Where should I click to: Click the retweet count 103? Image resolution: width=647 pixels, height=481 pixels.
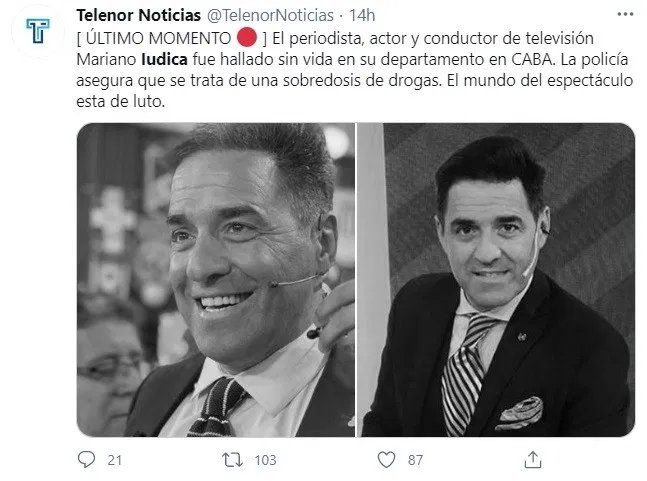point(265,460)
